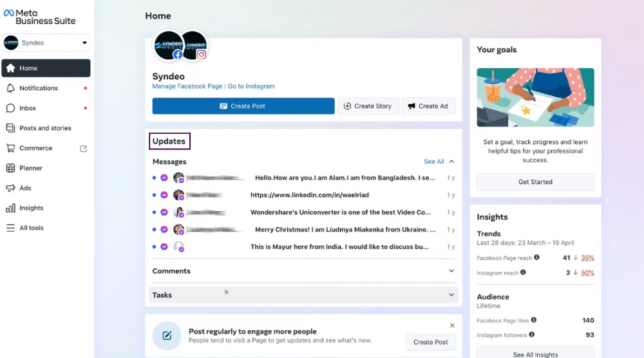Open Insights from the sidebar
644x358 pixels.
coord(46,208)
